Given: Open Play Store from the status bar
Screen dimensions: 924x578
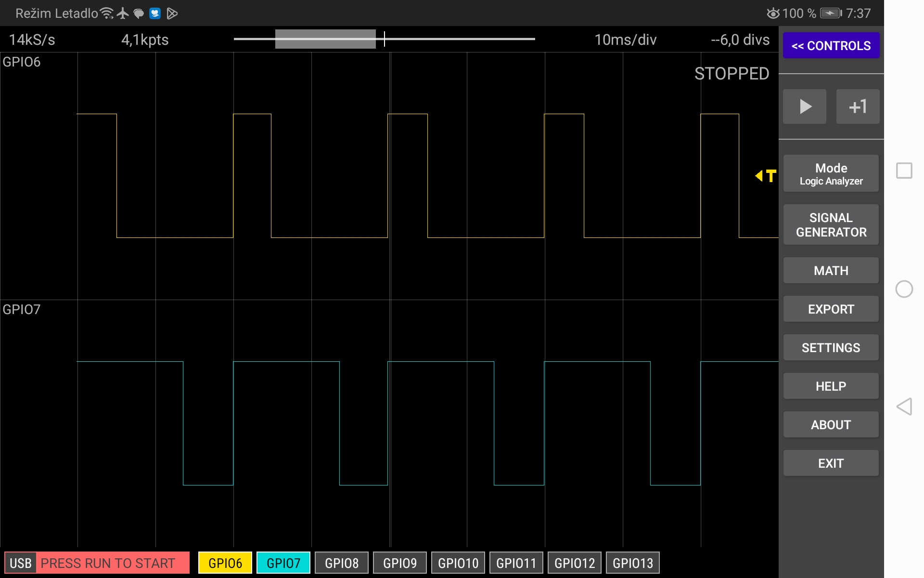Looking at the screenshot, I should 171,13.
